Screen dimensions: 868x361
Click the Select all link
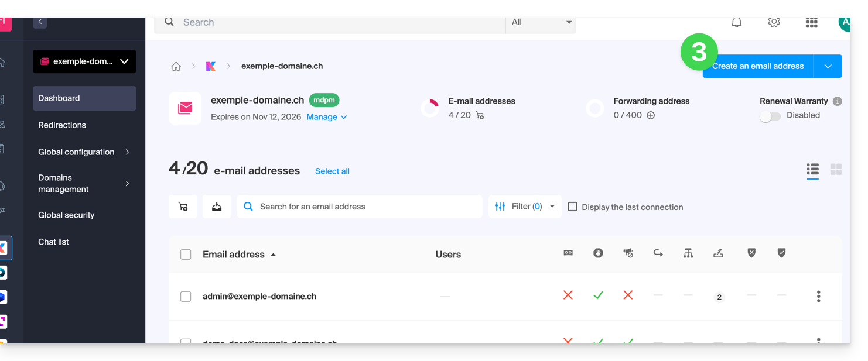pos(332,171)
